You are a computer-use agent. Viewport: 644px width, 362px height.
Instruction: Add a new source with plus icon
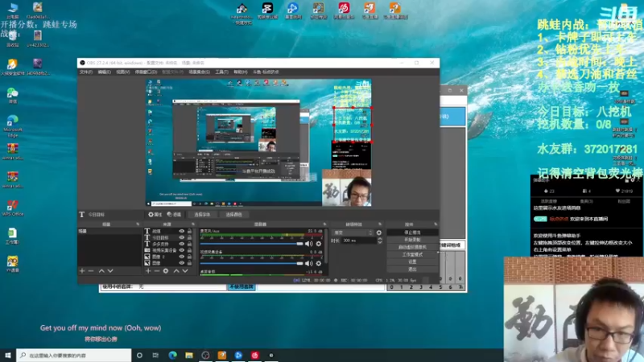[148, 271]
